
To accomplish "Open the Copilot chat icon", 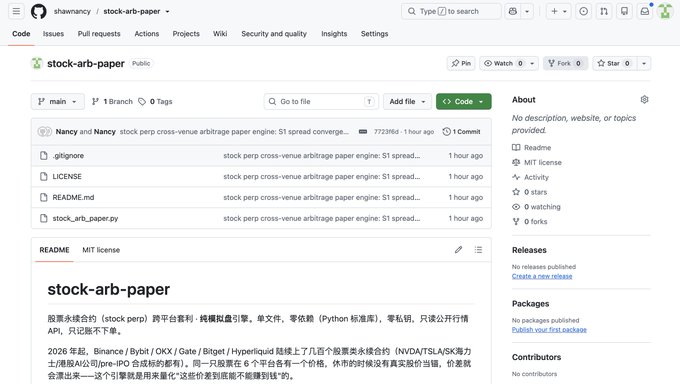I will click(x=513, y=11).
